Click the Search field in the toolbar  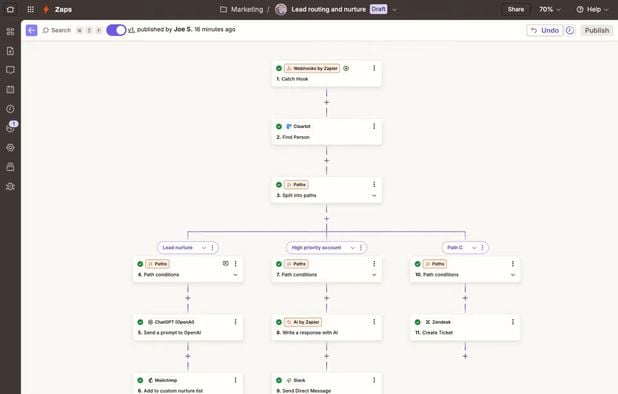(x=57, y=30)
